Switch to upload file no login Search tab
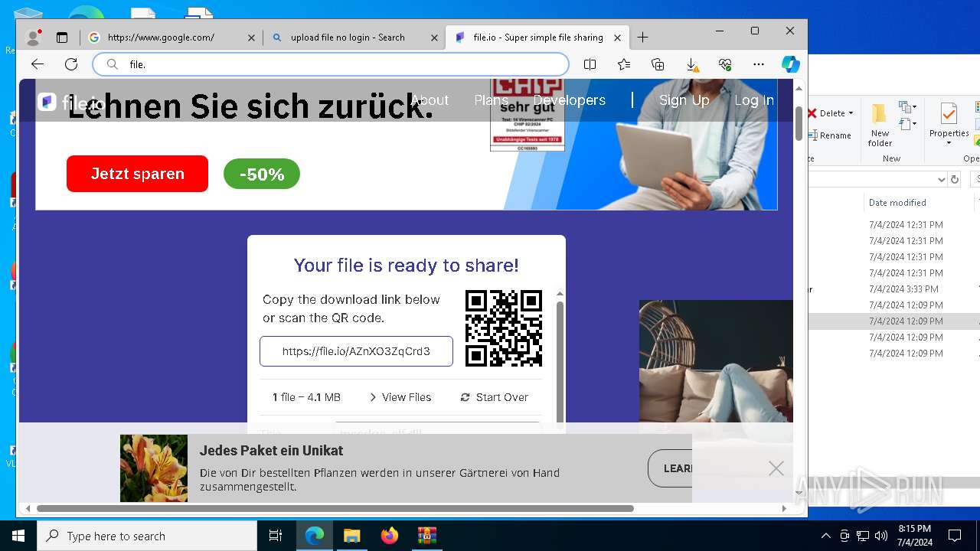The height and width of the screenshot is (551, 980). (354, 37)
